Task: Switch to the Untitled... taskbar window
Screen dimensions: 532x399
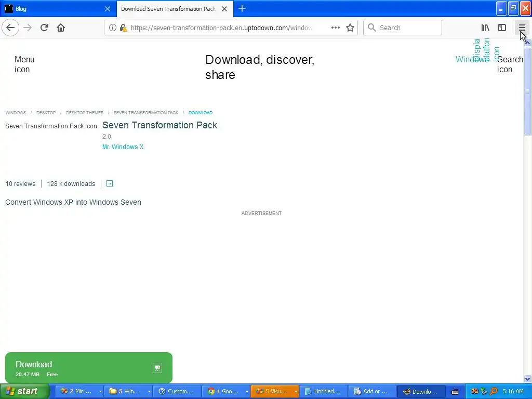Action: point(323,391)
